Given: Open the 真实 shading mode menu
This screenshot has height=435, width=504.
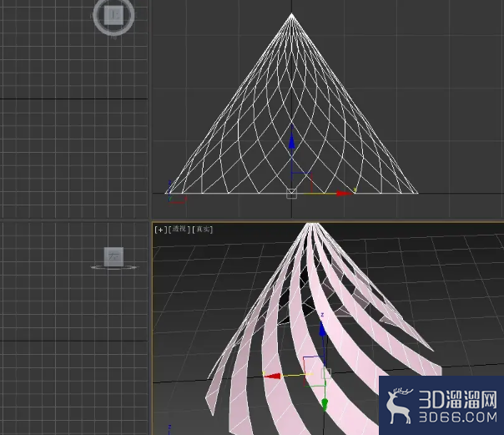Looking at the screenshot, I should (203, 230).
